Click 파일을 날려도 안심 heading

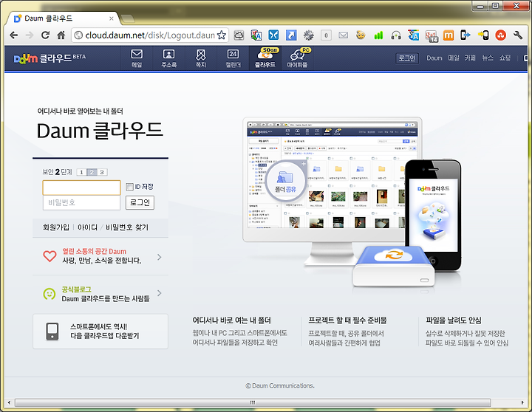tap(454, 320)
